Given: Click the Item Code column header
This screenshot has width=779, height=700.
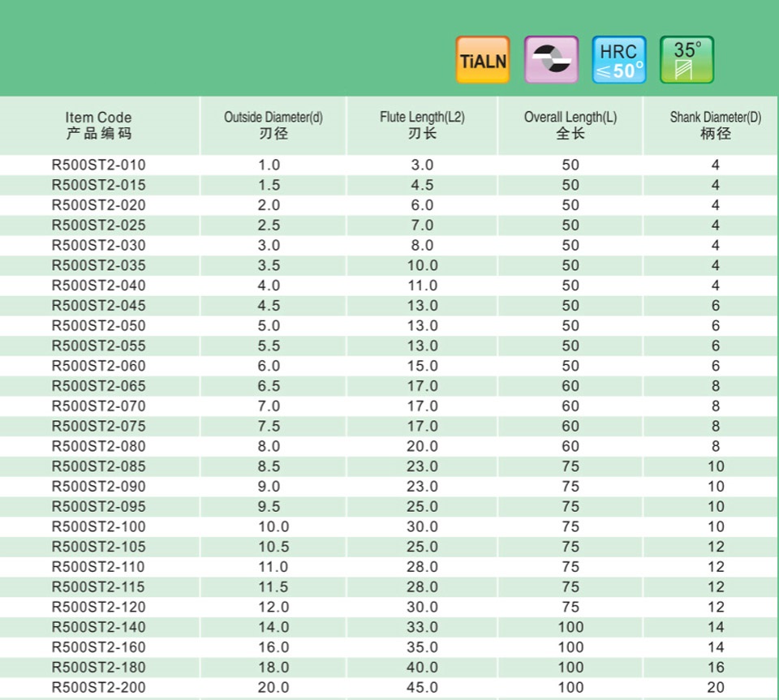Looking at the screenshot, I should [99, 125].
